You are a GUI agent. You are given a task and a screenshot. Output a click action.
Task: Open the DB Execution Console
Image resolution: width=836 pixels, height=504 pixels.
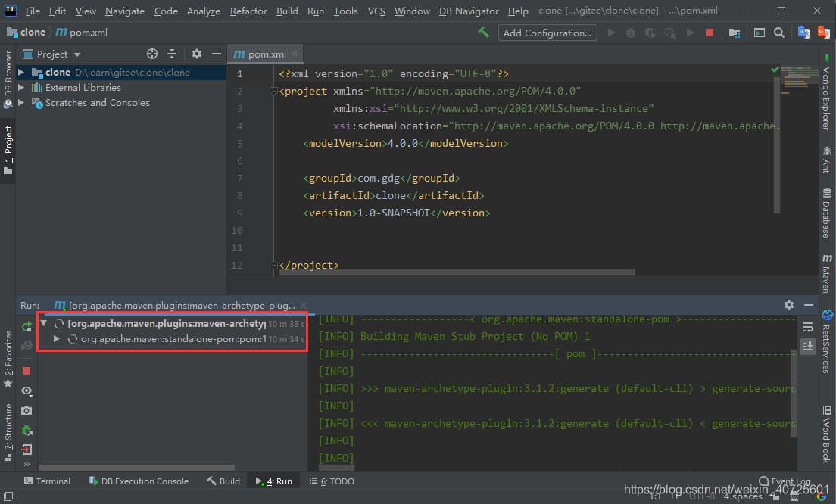pos(139,481)
